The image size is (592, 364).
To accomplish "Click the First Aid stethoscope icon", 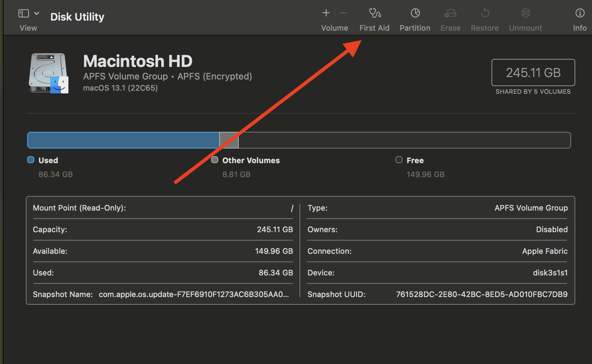I will click(375, 13).
